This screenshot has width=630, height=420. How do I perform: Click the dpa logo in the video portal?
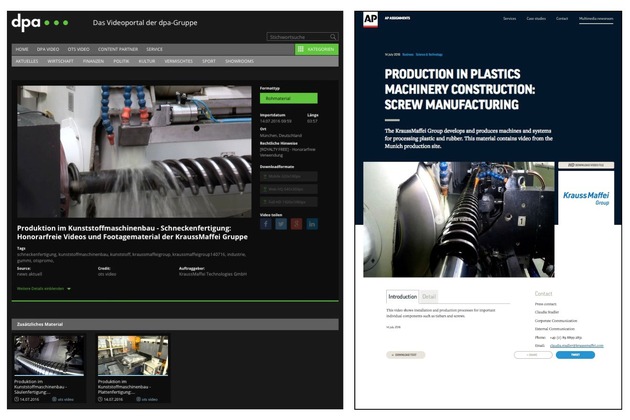click(x=40, y=23)
